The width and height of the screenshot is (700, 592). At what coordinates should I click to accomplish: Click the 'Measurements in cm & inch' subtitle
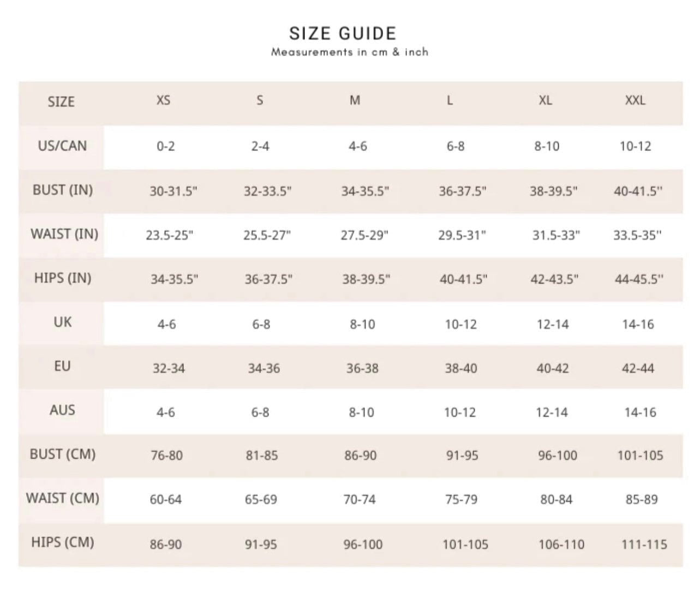[x=350, y=52]
